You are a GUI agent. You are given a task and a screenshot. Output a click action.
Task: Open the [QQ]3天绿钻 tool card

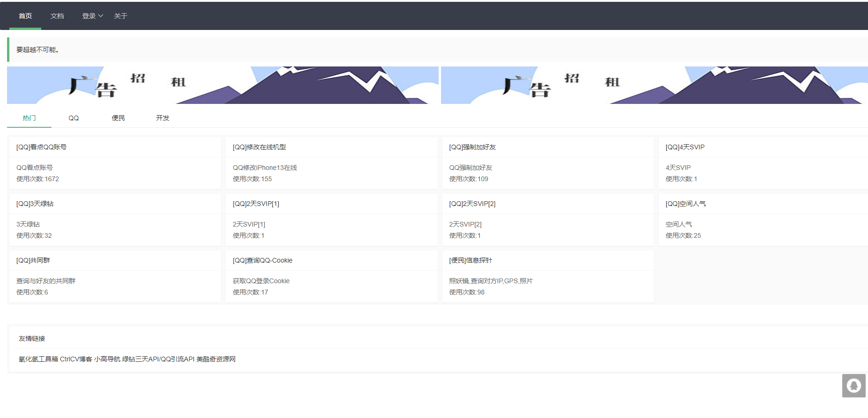pyautogui.click(x=115, y=219)
